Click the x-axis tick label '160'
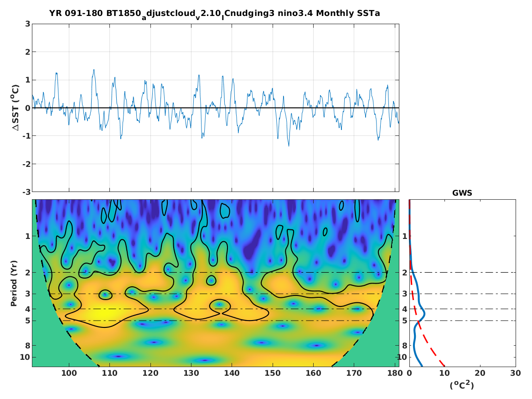 [313, 373]
